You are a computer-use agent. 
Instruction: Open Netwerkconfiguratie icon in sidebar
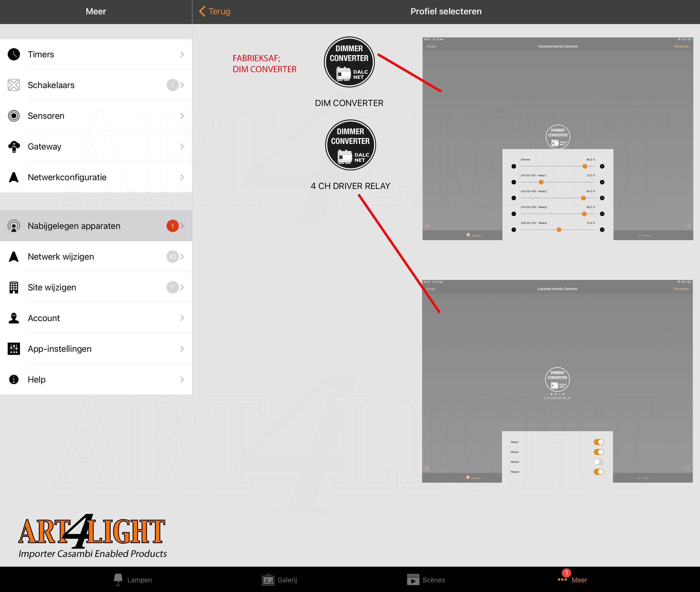(14, 177)
